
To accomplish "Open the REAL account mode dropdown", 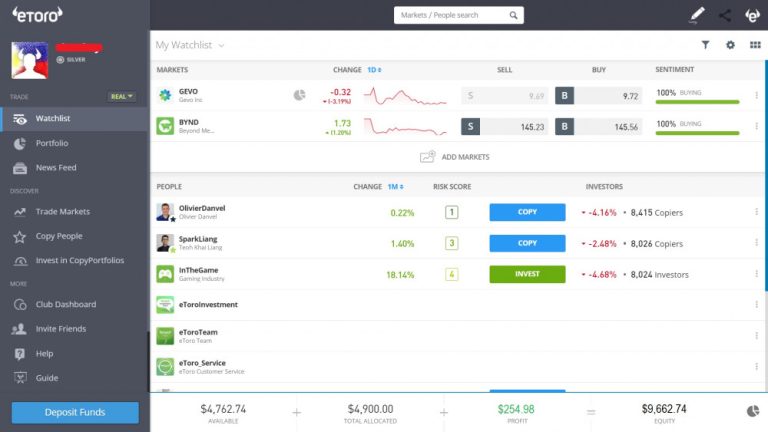I will [x=121, y=96].
